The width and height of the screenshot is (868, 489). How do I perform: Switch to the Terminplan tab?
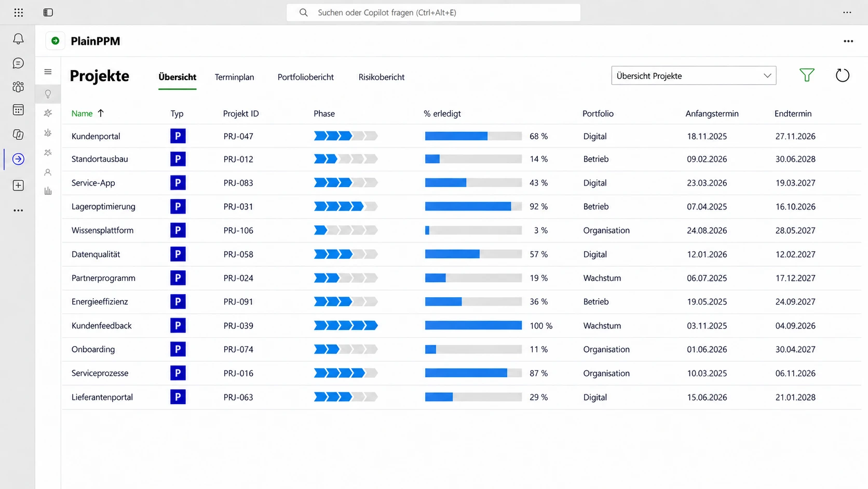pos(234,77)
